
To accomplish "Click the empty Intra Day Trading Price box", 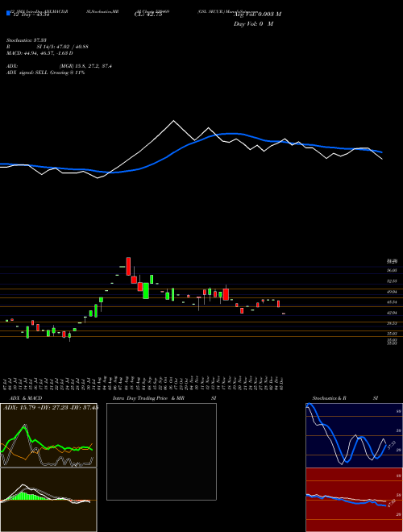I will coord(161,451).
